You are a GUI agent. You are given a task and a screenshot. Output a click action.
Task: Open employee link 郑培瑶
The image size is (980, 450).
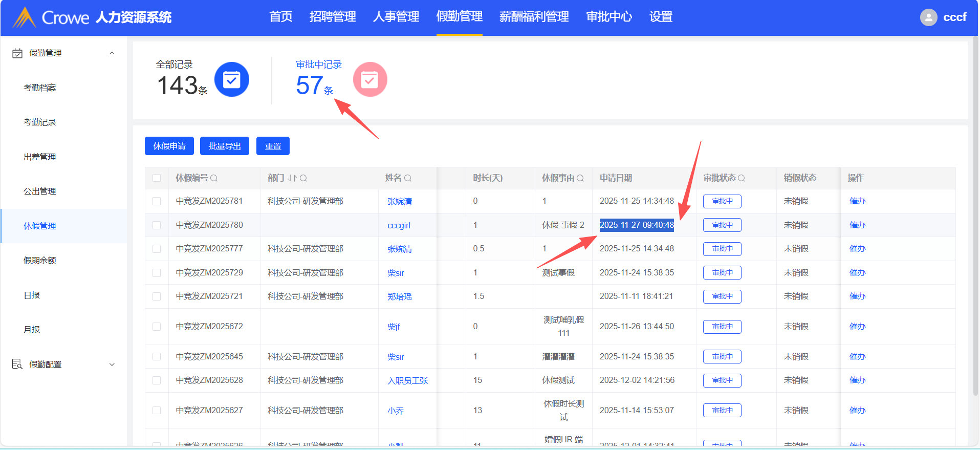[400, 297]
